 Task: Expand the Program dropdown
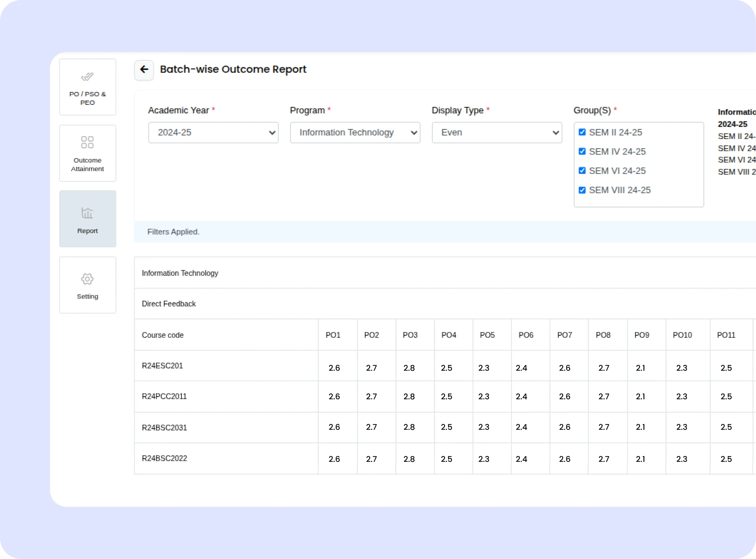pos(355,133)
